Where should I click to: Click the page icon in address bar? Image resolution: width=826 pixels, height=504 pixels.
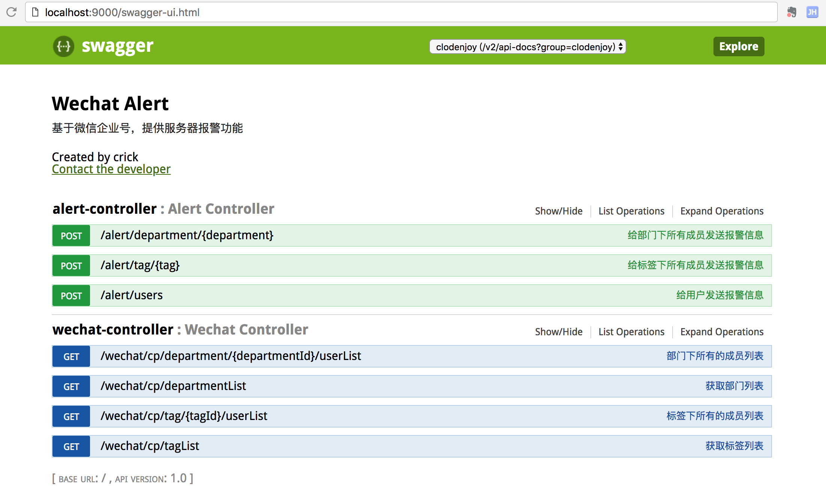pyautogui.click(x=35, y=12)
